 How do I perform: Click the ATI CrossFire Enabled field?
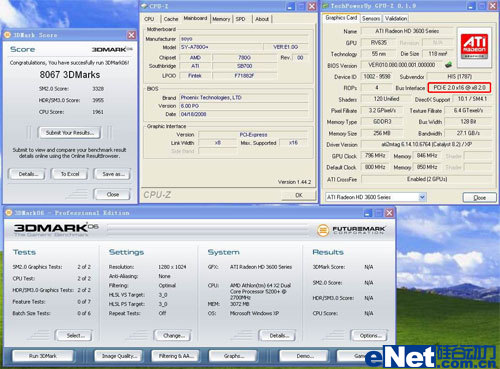click(x=426, y=179)
